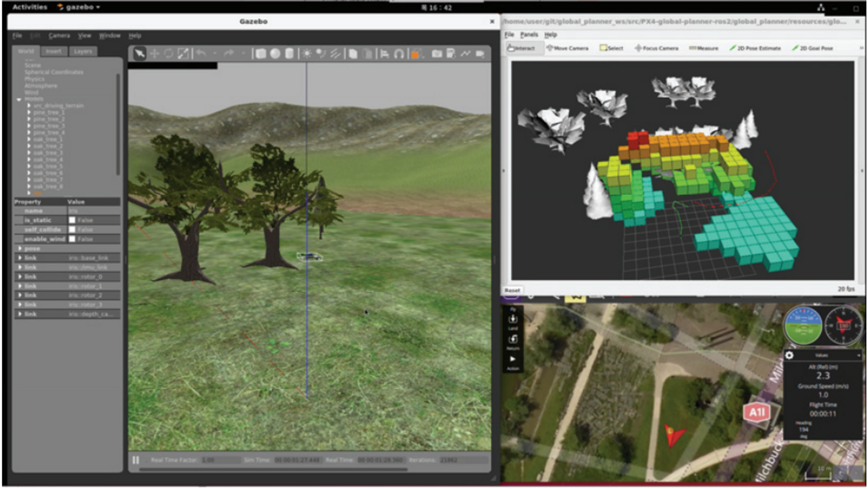Expand the iris::base_link link row
Image resolution: width=868 pixels, height=489 pixels.
pyautogui.click(x=20, y=258)
